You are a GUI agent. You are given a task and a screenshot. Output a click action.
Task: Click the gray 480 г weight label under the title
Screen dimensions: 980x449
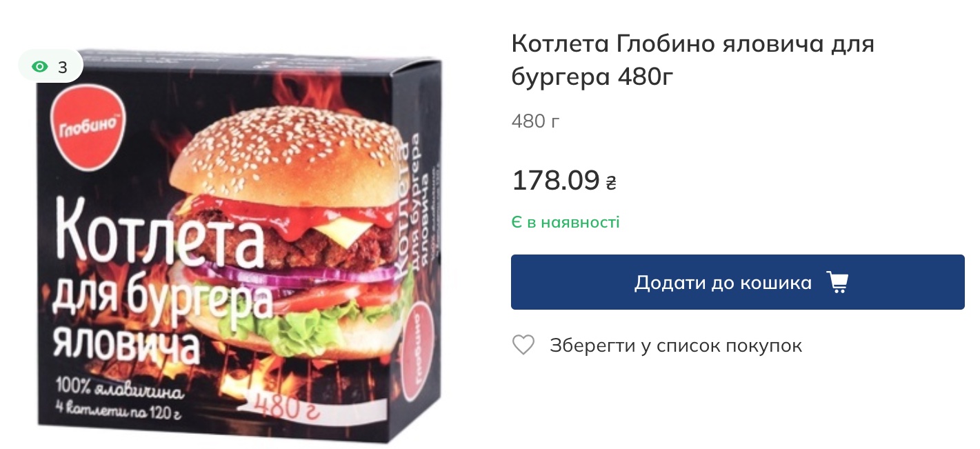point(535,122)
